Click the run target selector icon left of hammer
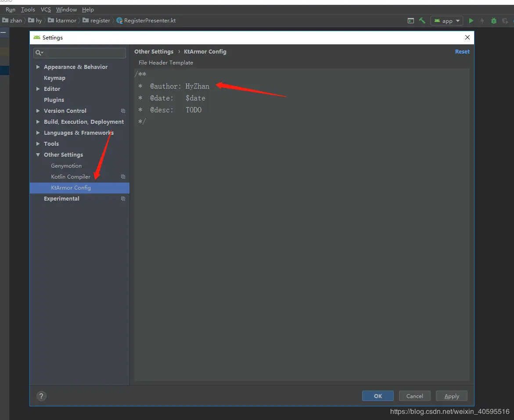 click(410, 21)
